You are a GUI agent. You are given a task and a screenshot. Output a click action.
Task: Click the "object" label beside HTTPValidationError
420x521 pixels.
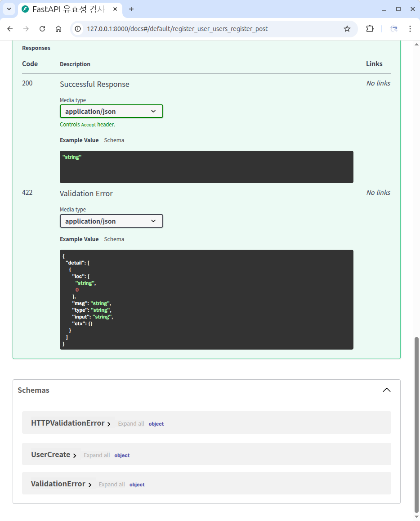(x=156, y=424)
